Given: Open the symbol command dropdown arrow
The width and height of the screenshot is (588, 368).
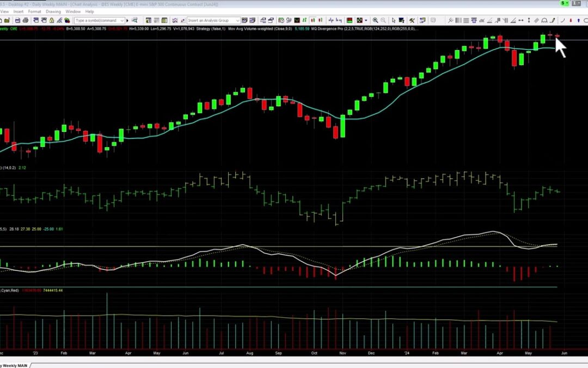Looking at the screenshot, I should tap(122, 20).
